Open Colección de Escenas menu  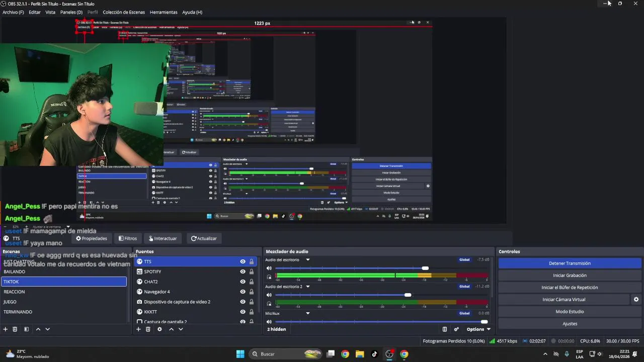(124, 12)
